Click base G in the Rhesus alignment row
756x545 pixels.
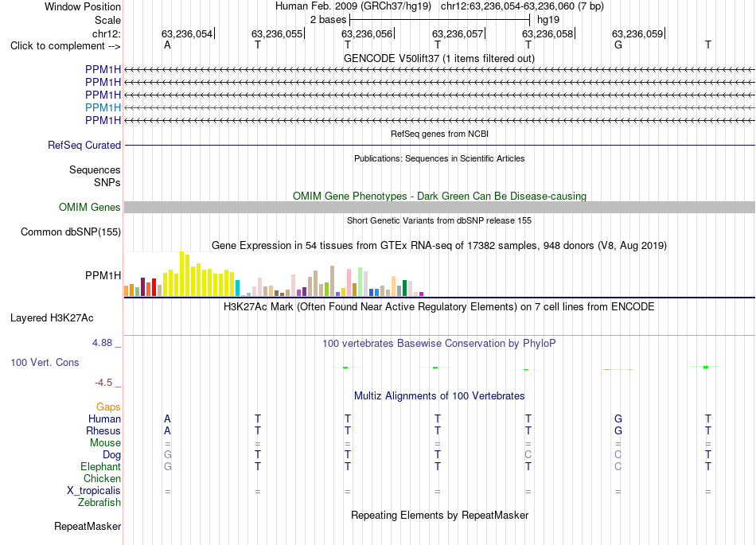tap(618, 430)
